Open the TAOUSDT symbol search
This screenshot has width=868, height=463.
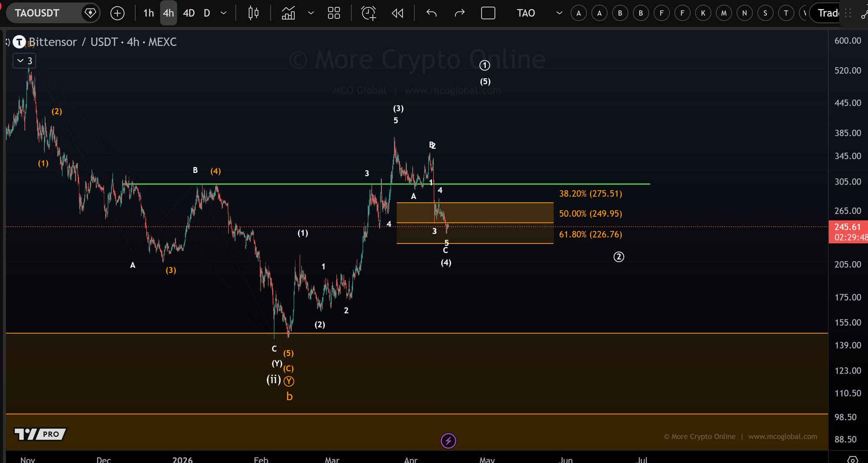tap(37, 13)
